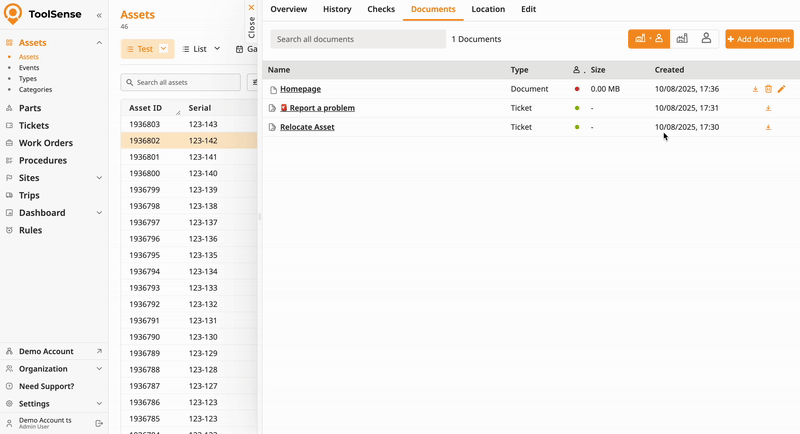Download the Relocate Asset ticket
This screenshot has height=434, width=800.
click(x=768, y=127)
